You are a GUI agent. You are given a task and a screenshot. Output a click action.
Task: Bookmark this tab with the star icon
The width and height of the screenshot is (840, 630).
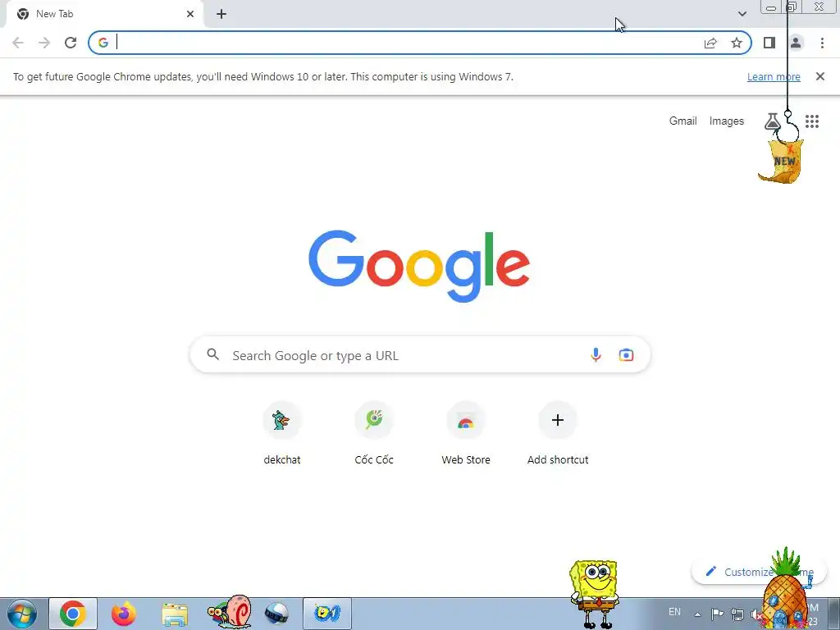tap(737, 43)
